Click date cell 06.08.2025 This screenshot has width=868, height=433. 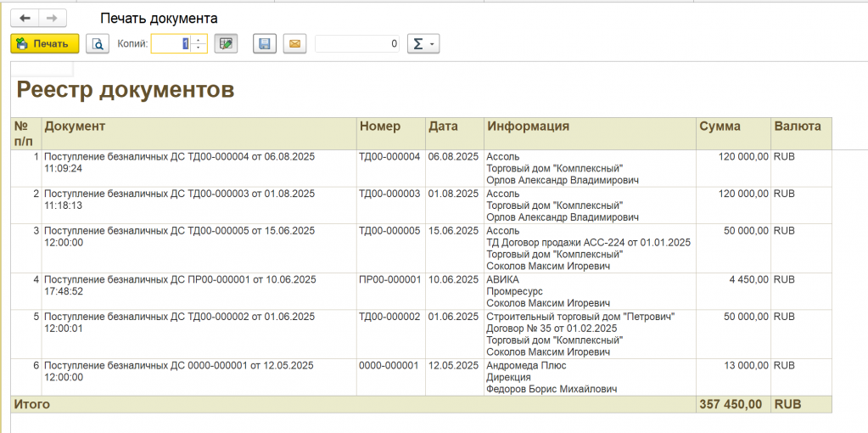[x=455, y=168]
